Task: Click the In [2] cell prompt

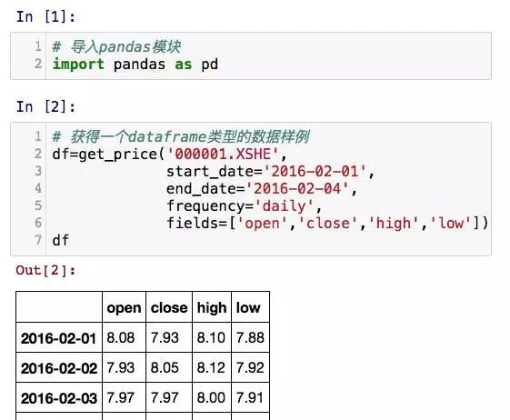Action: pyautogui.click(x=45, y=106)
